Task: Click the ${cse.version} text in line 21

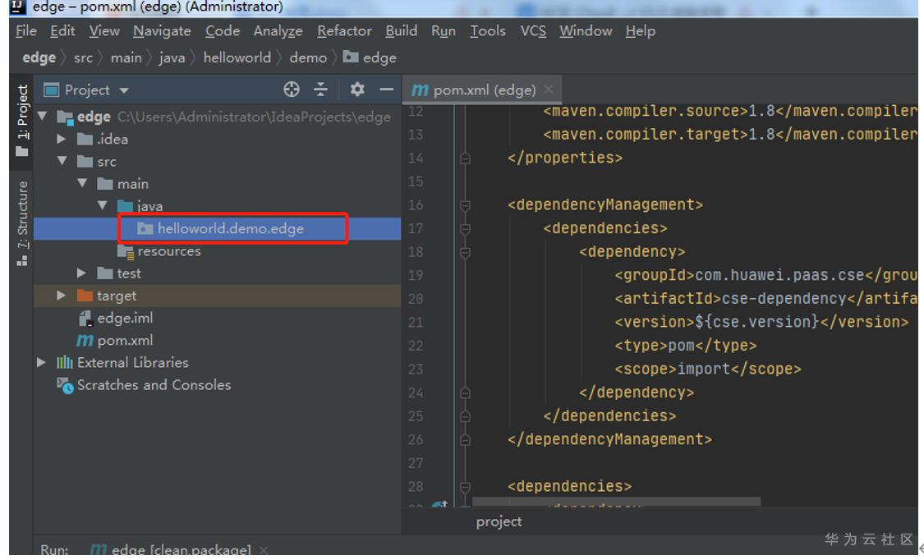Action: pos(756,322)
